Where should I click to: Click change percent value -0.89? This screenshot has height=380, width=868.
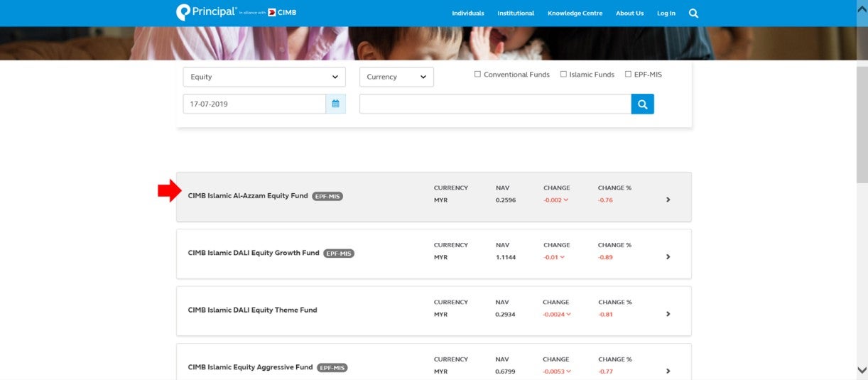(x=605, y=257)
